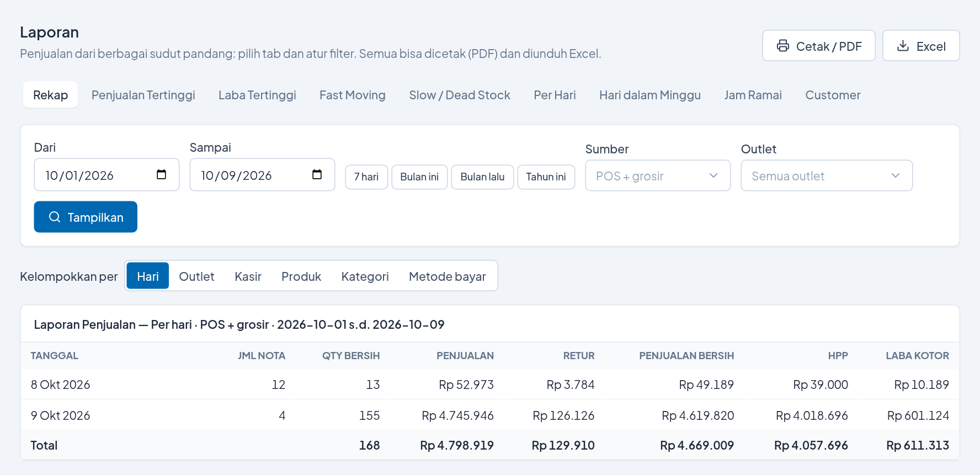Group report by Hari
Image resolution: width=980 pixels, height=475 pixels.
tap(148, 276)
